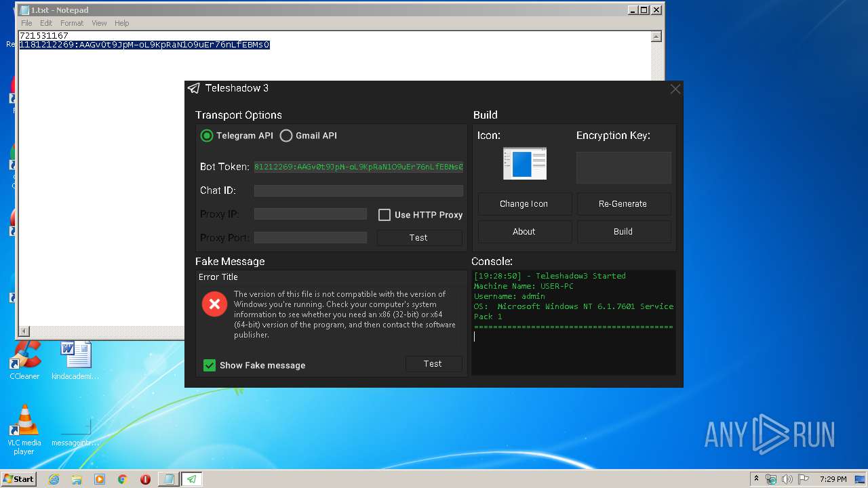This screenshot has width=868, height=488.
Task: Click the red error X icon in Fake Message
Action: coord(214,304)
